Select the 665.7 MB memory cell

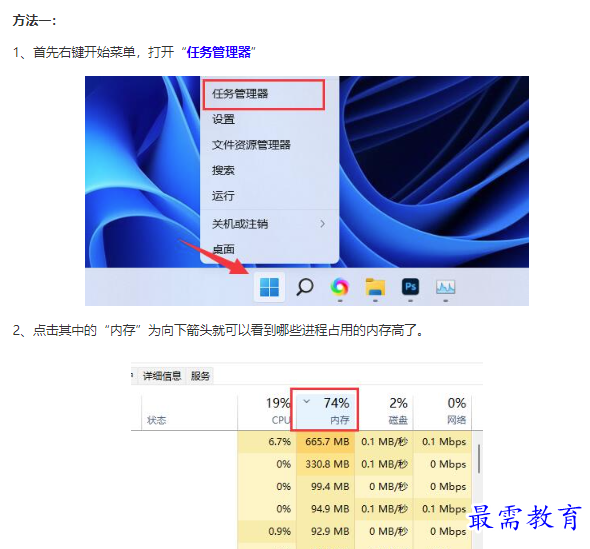coord(325,441)
